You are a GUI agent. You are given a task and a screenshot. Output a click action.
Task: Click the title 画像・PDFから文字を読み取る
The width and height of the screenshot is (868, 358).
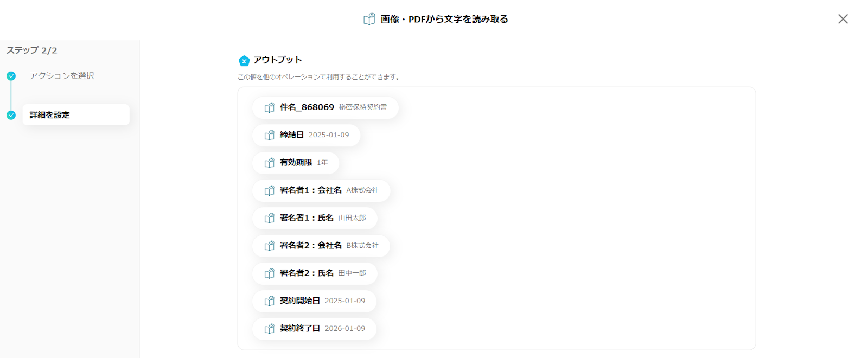pyautogui.click(x=444, y=19)
